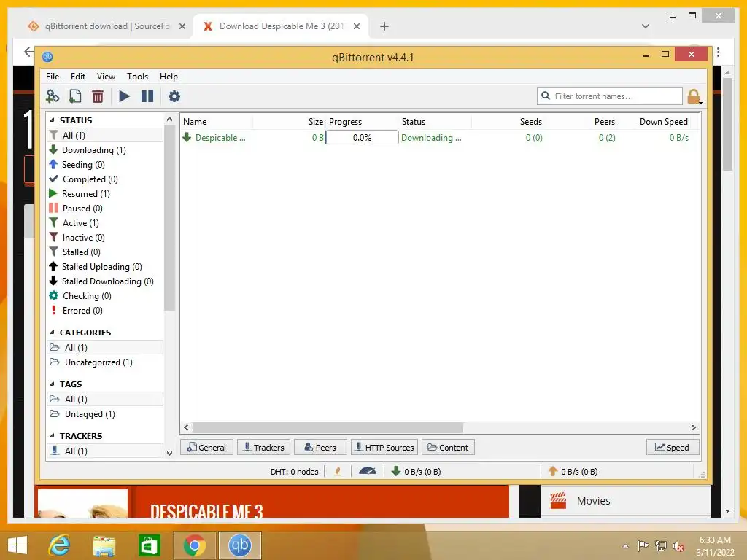This screenshot has height=560, width=747.
Task: Sort torrents by Size column header
Action: (289, 122)
